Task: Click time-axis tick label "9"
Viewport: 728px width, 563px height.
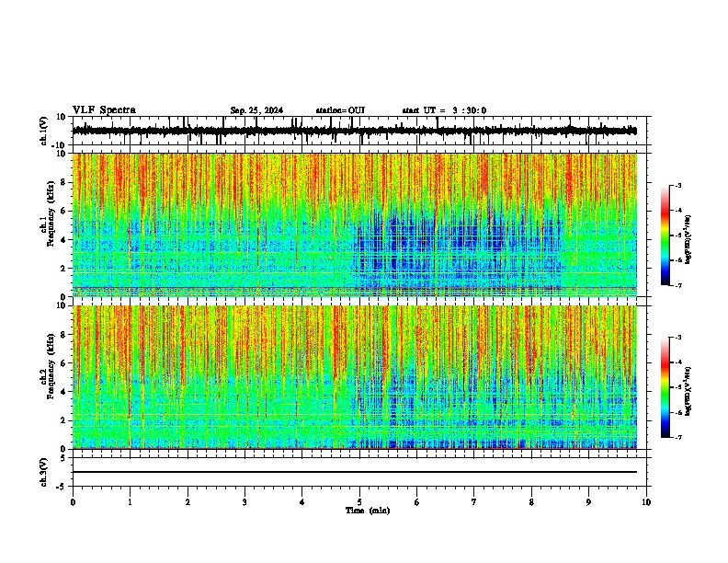Action: pos(588,502)
